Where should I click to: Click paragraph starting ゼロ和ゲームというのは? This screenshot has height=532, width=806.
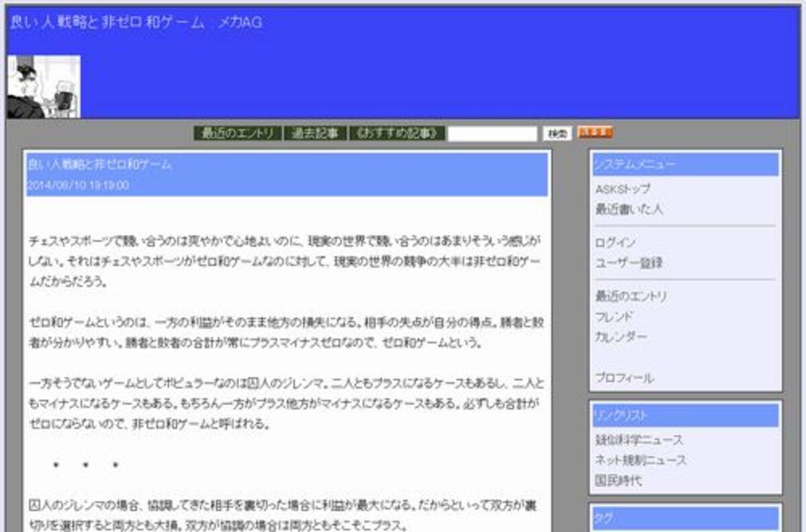tap(285, 332)
